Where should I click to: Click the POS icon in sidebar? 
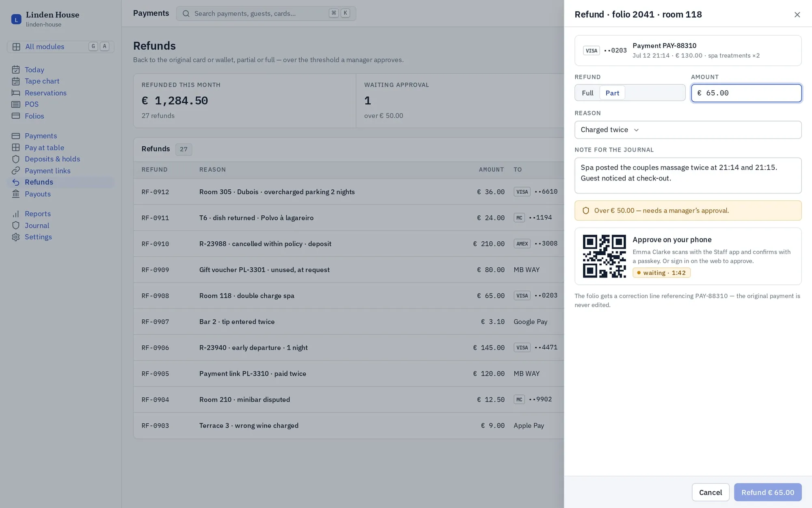16,104
